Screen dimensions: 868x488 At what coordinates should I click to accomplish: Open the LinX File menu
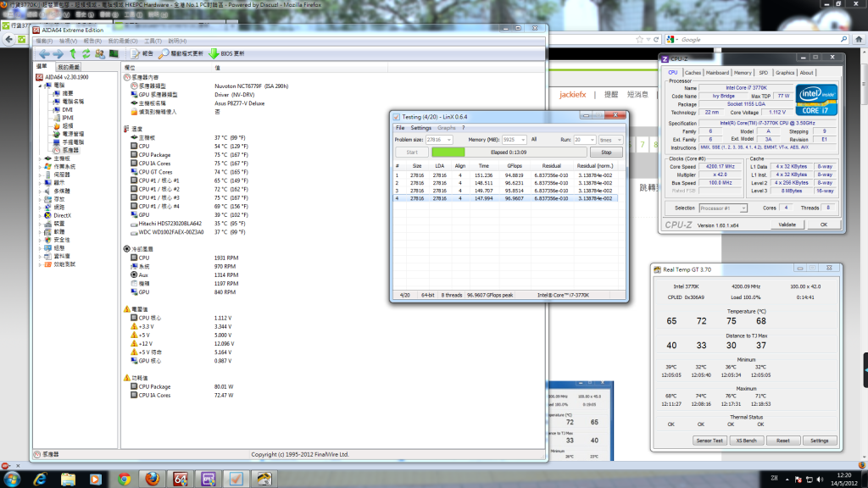point(400,128)
